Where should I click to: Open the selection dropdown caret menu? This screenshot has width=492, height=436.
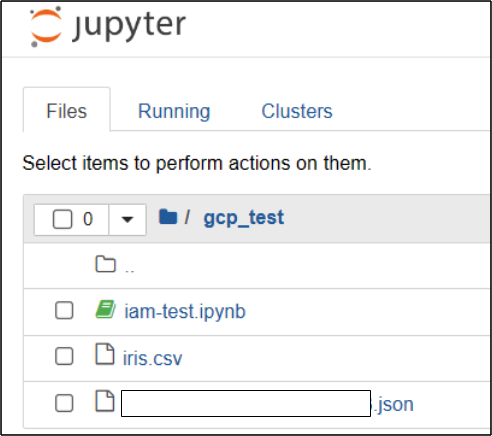coord(127,220)
